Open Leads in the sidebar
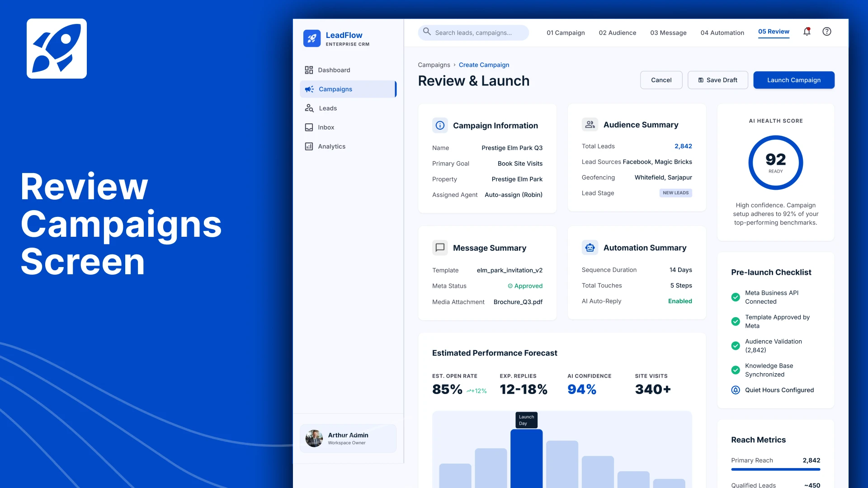Screen dimensions: 868x488 (x=348, y=108)
